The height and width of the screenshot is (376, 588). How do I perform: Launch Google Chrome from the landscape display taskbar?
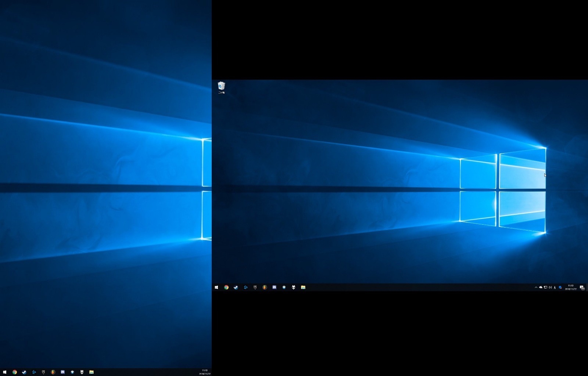point(226,288)
